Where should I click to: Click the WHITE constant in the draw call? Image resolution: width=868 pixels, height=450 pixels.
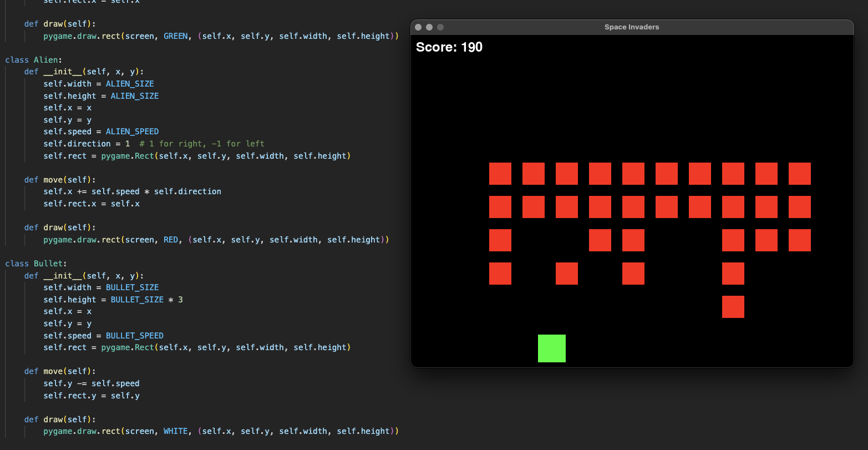tap(176, 431)
